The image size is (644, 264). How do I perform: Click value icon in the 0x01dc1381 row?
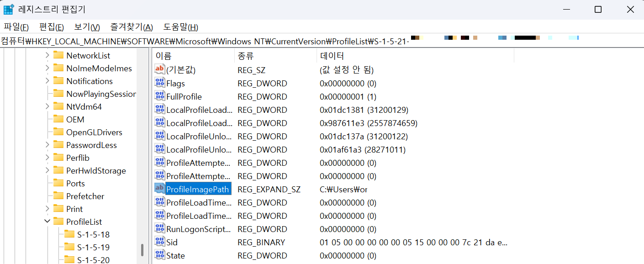pyautogui.click(x=159, y=109)
